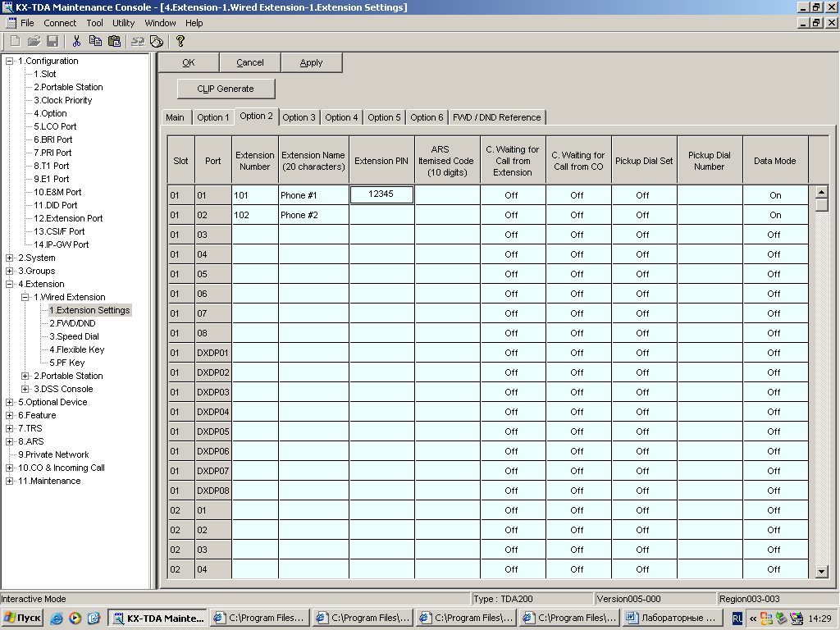The height and width of the screenshot is (630, 840).
Task: Switch to the Лабораторные Word document taskbar item
Action: (x=671, y=618)
